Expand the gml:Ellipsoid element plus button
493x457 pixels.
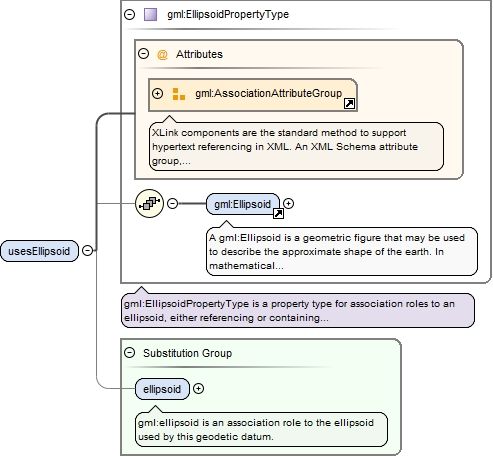point(288,203)
